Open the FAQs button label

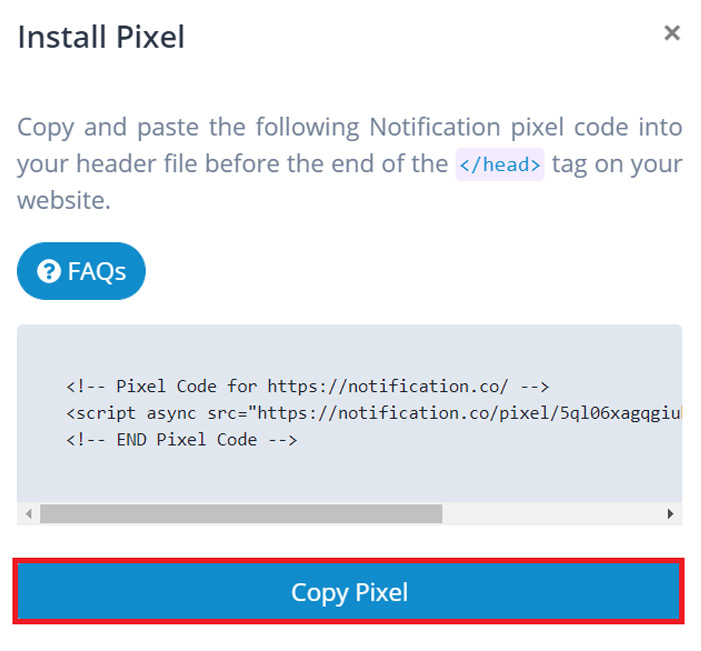coord(97,271)
